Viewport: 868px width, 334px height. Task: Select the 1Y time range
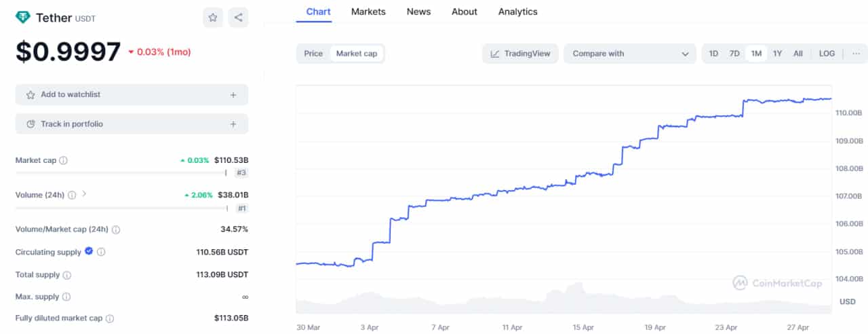point(778,54)
